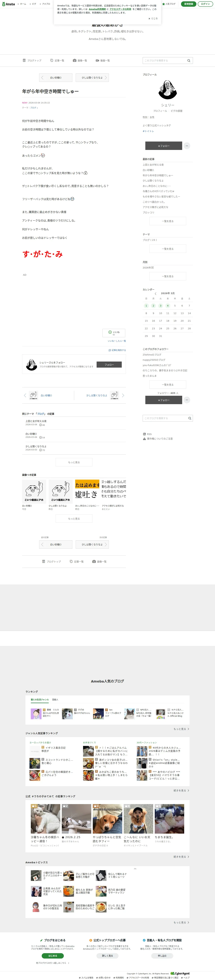This screenshot has height=980, width=215.
Task: Close the cookie notice with とじる
Action: (153, 18)
